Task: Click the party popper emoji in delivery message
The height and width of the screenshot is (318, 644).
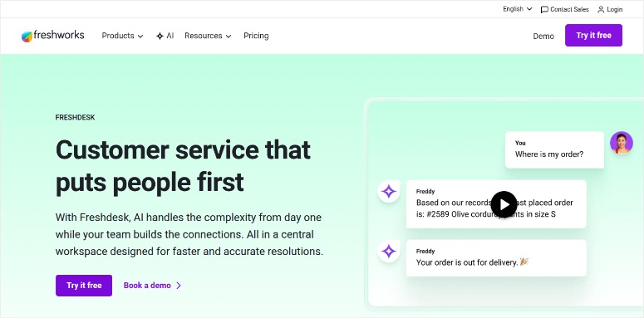Action: pyautogui.click(x=524, y=262)
